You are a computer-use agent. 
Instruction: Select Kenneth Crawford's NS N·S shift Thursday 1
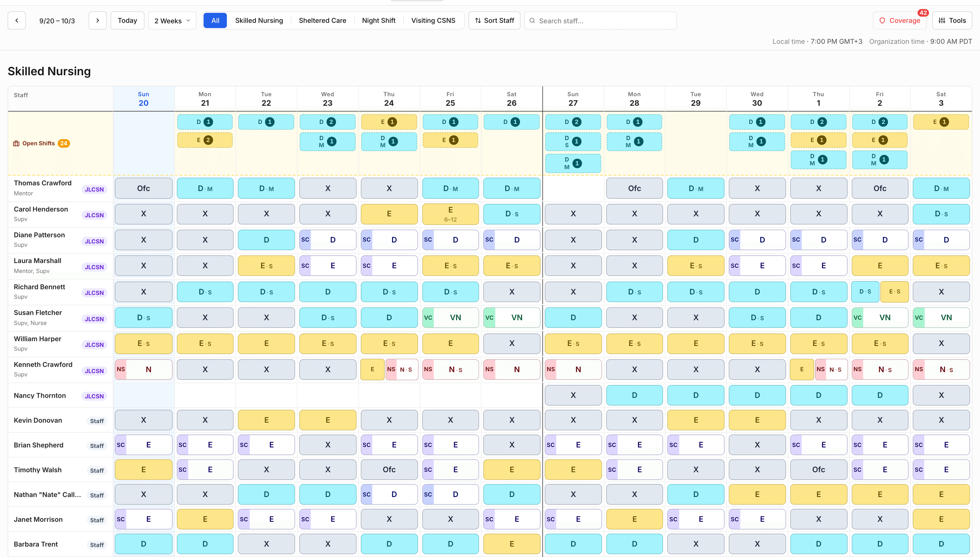point(831,369)
